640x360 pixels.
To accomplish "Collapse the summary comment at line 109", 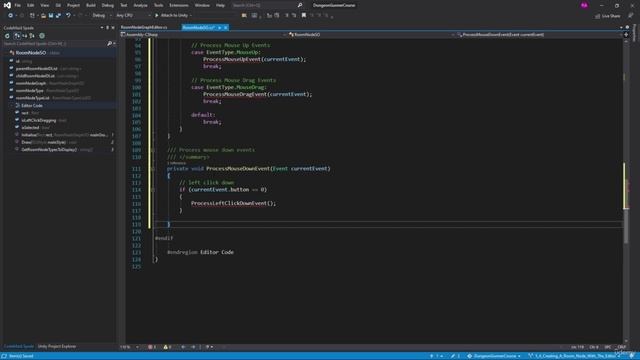I will point(153,150).
